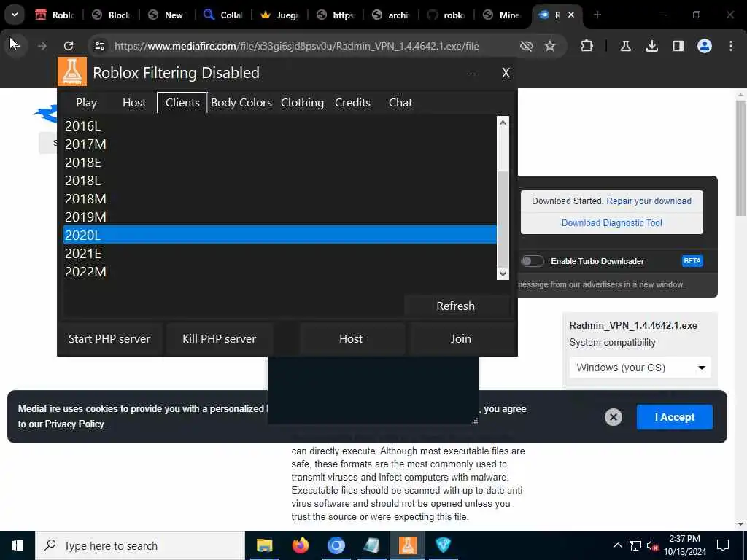Add a new browser tab

tap(597, 15)
